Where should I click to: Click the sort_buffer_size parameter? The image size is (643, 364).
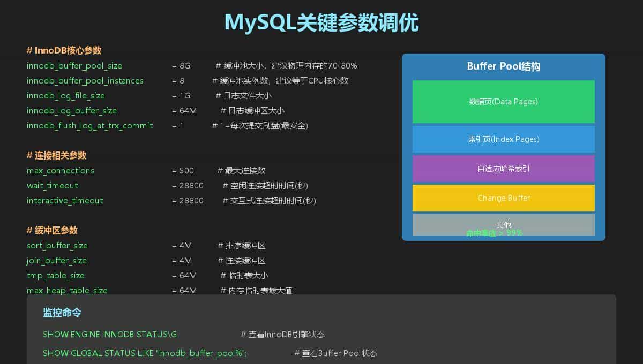coord(57,246)
